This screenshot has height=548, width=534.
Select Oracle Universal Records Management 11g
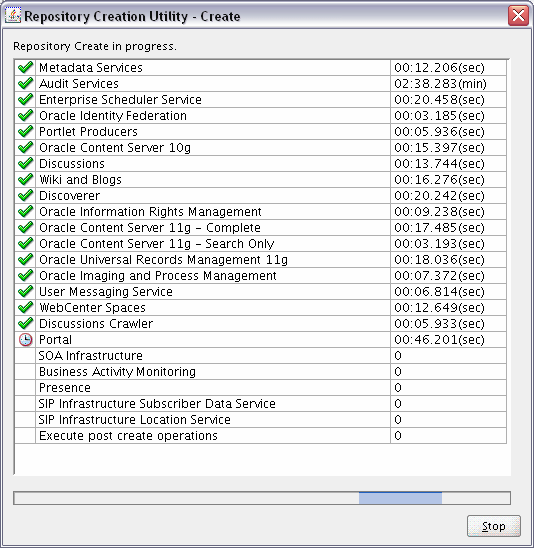click(164, 260)
